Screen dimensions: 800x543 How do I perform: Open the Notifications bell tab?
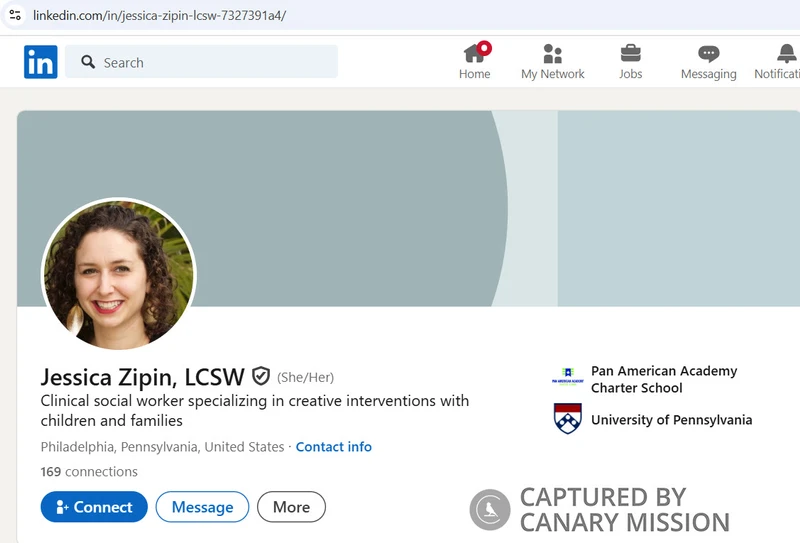pos(778,61)
